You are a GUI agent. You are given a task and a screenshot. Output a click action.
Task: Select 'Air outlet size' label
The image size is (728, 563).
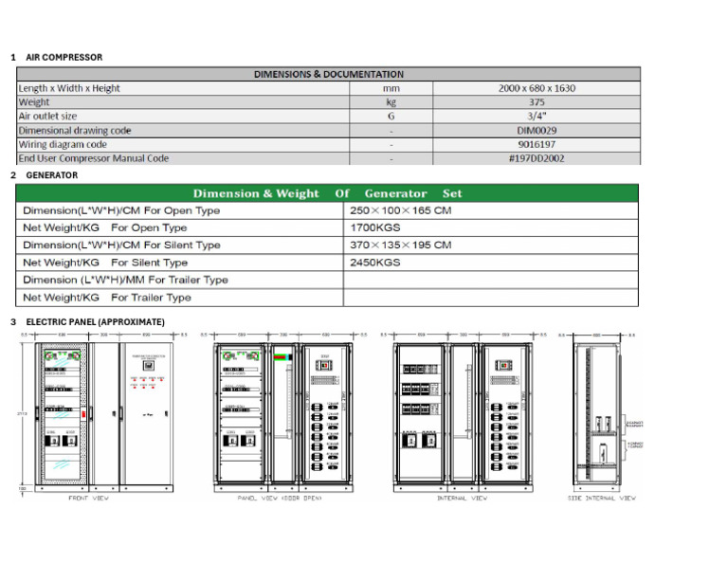coord(47,116)
